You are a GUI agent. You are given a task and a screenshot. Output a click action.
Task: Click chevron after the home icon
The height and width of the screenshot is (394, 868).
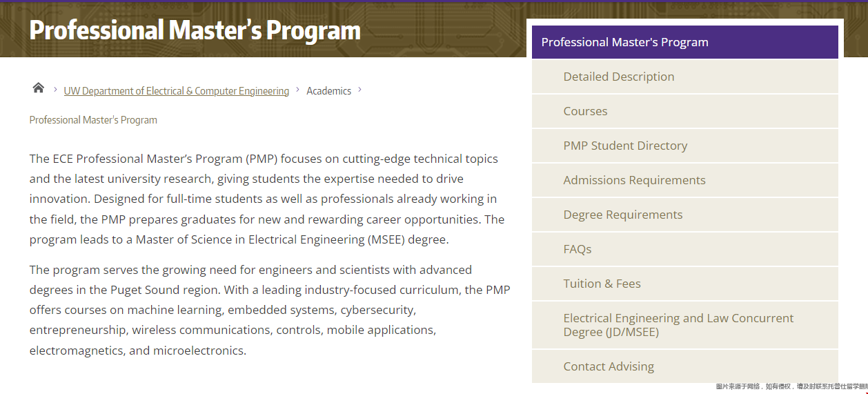(x=55, y=90)
